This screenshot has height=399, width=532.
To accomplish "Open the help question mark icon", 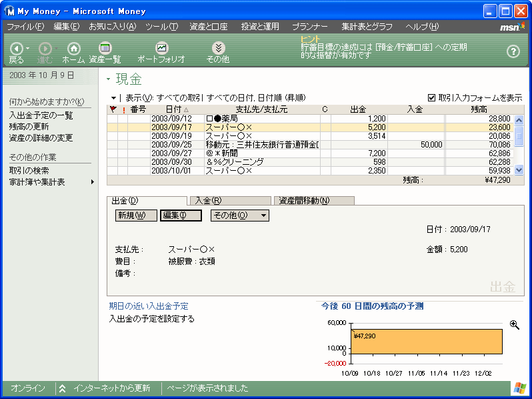I will click(513, 51).
